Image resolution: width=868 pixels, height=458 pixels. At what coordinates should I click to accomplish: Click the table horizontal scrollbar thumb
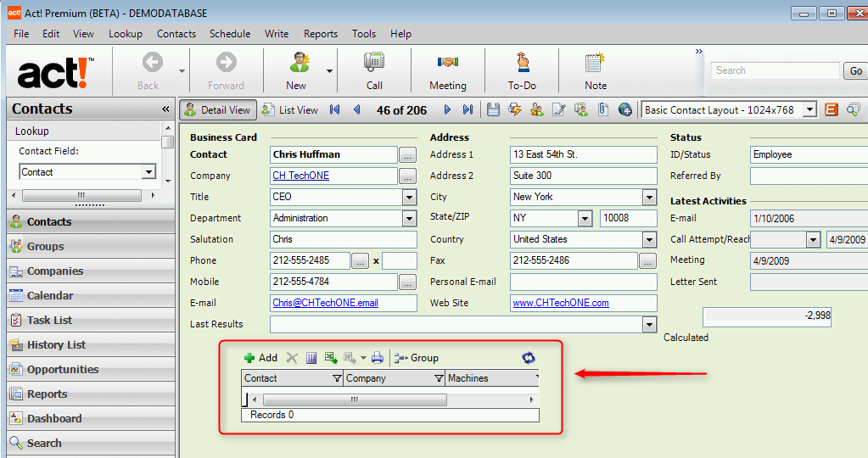[355, 399]
